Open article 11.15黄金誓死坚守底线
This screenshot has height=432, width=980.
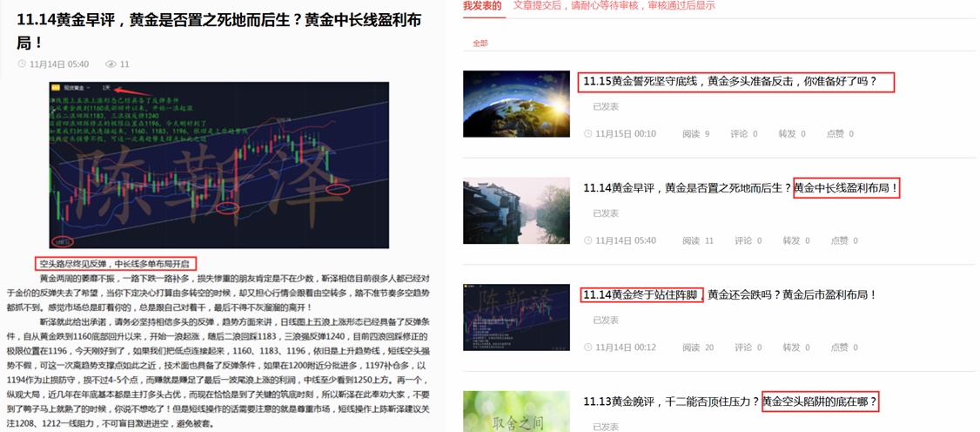[x=729, y=81]
